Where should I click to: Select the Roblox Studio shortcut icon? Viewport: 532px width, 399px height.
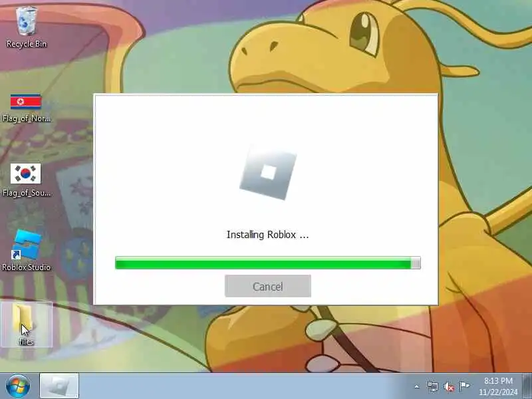tap(26, 251)
